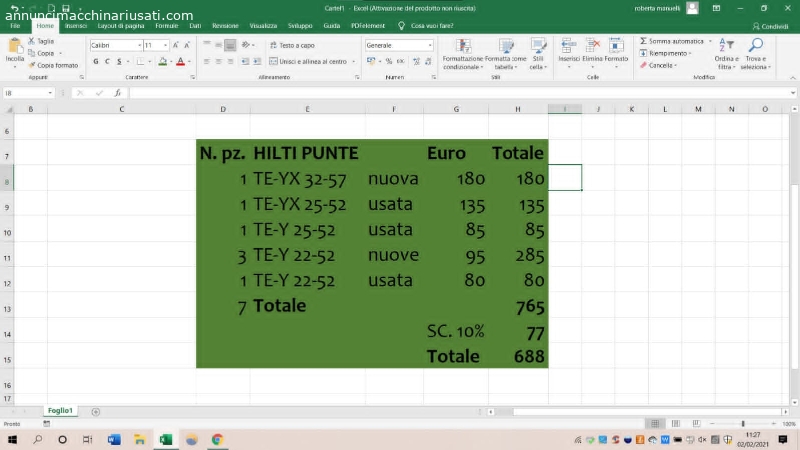
Task: Open fill color dropdown arrow
Action: 170,62
